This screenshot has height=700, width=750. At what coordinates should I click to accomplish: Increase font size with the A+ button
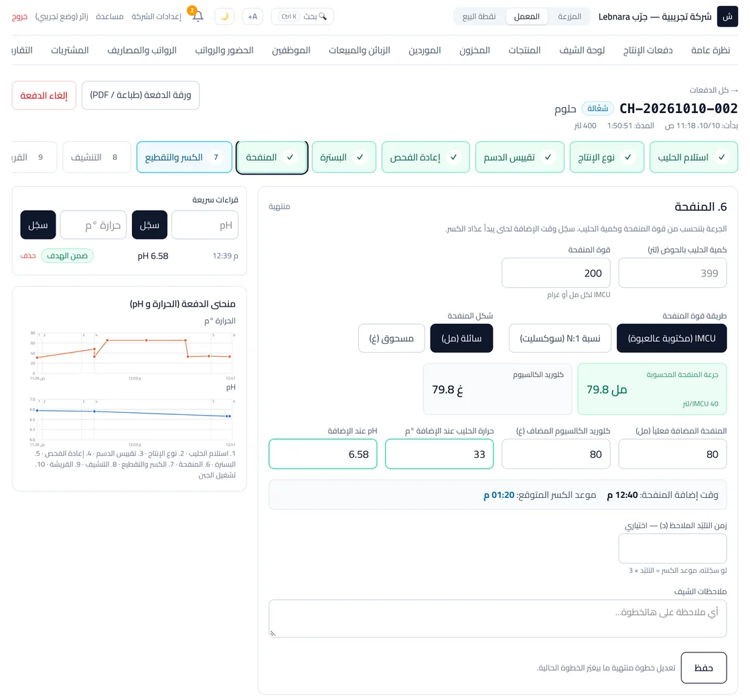coord(252,17)
